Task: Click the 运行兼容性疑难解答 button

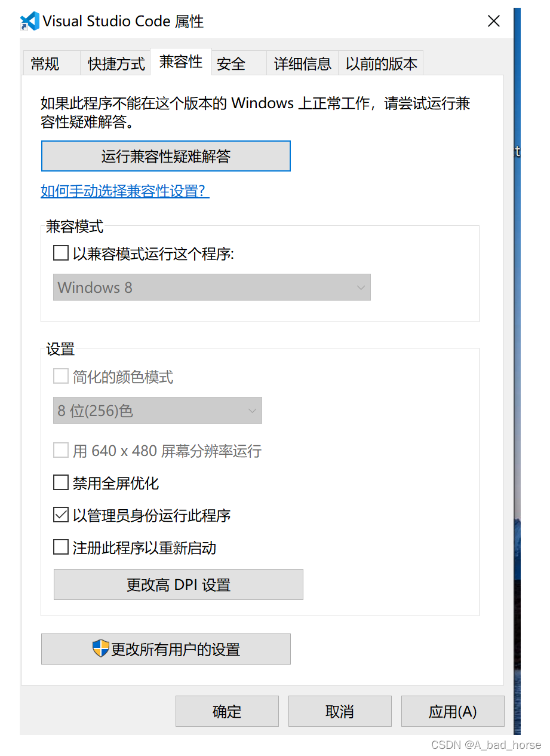Action: click(x=165, y=155)
